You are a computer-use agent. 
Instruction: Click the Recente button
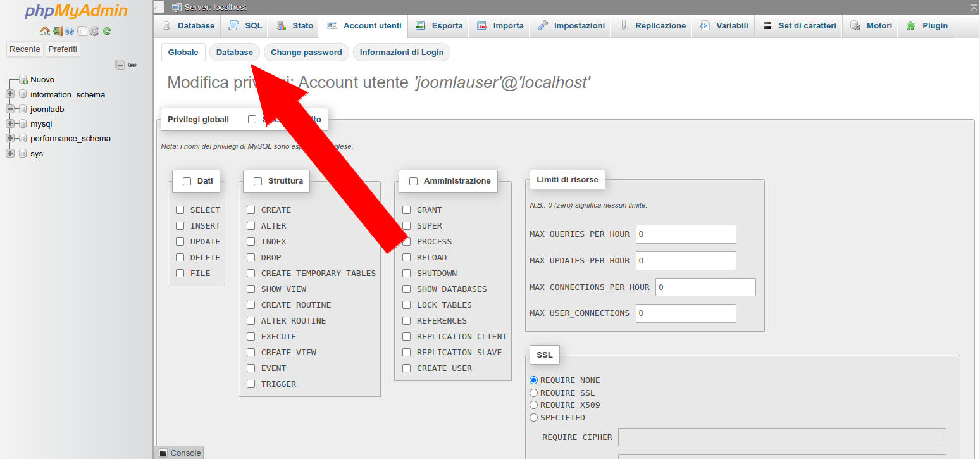(x=25, y=49)
